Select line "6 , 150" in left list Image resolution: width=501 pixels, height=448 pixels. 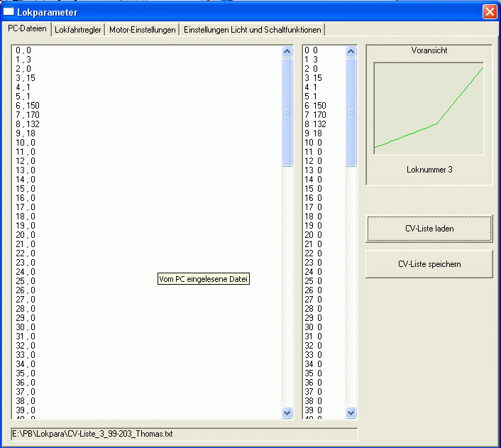[x=27, y=106]
